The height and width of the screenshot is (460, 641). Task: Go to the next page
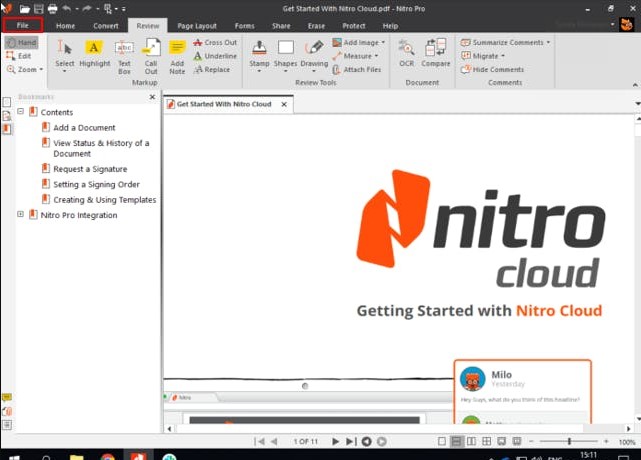[335, 441]
